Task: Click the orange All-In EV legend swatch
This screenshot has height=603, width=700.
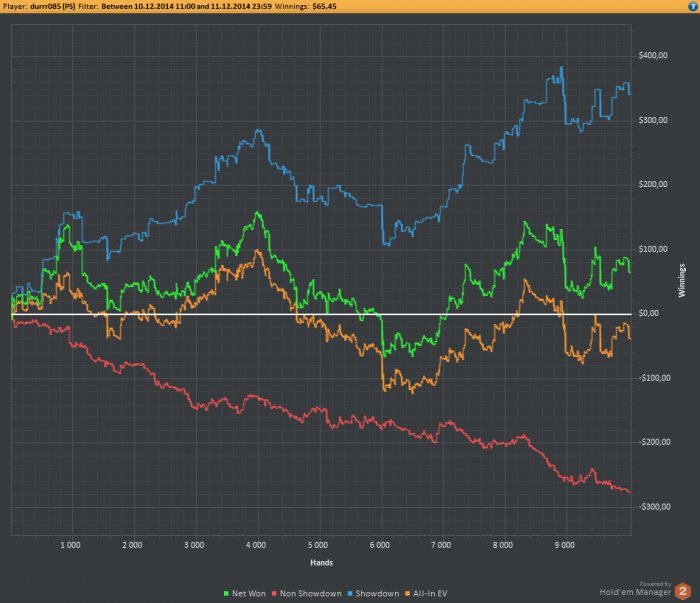Action: (407, 594)
